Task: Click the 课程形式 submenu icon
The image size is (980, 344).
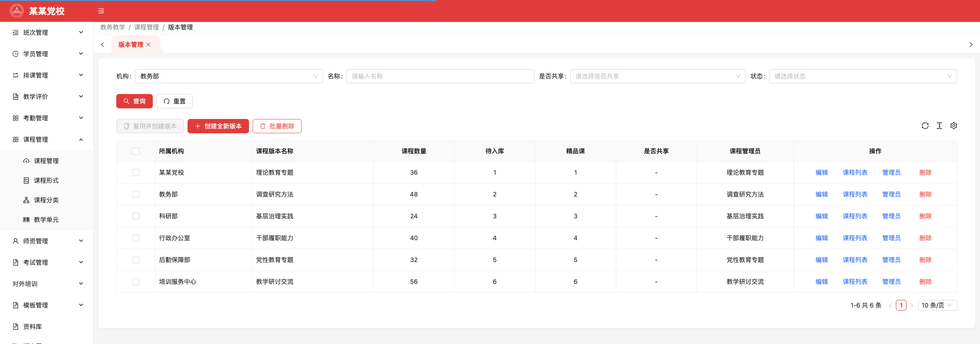Action: click(x=26, y=180)
